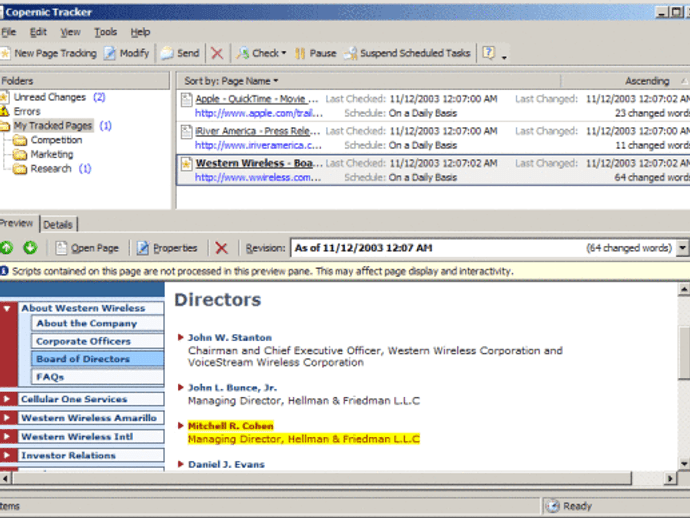This screenshot has width=690, height=518.
Task: Click the Open Page button
Action: 87,248
